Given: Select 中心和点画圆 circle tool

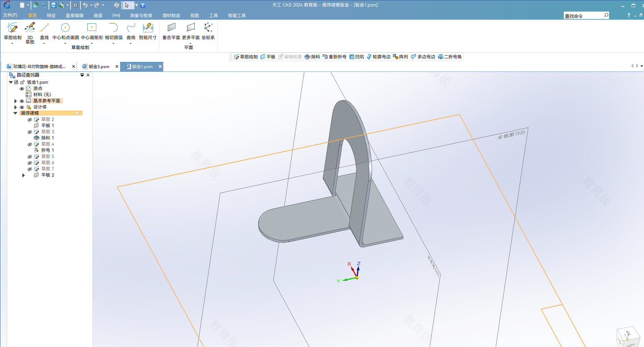Looking at the screenshot, I should 65,31.
